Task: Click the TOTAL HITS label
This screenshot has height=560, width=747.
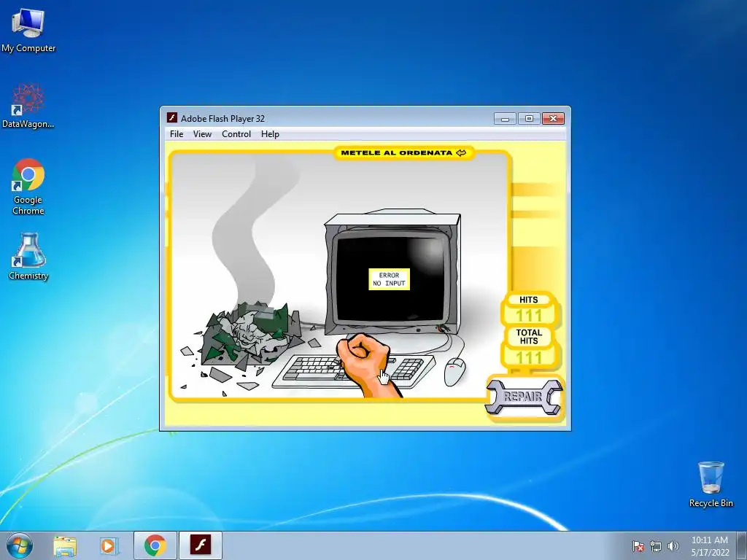Action: pyautogui.click(x=529, y=337)
